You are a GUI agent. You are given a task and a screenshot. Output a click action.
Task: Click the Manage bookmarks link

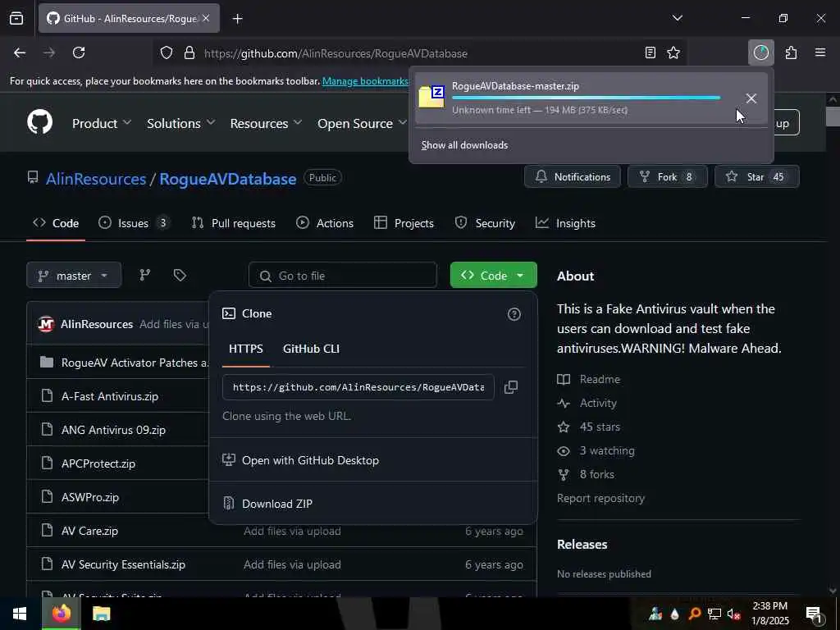(365, 81)
